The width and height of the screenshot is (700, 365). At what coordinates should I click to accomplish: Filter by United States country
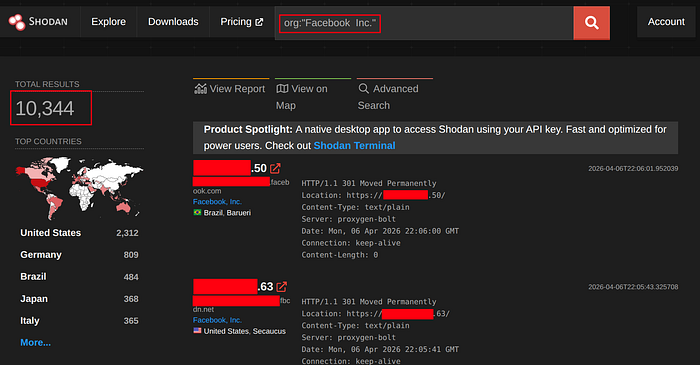50,233
